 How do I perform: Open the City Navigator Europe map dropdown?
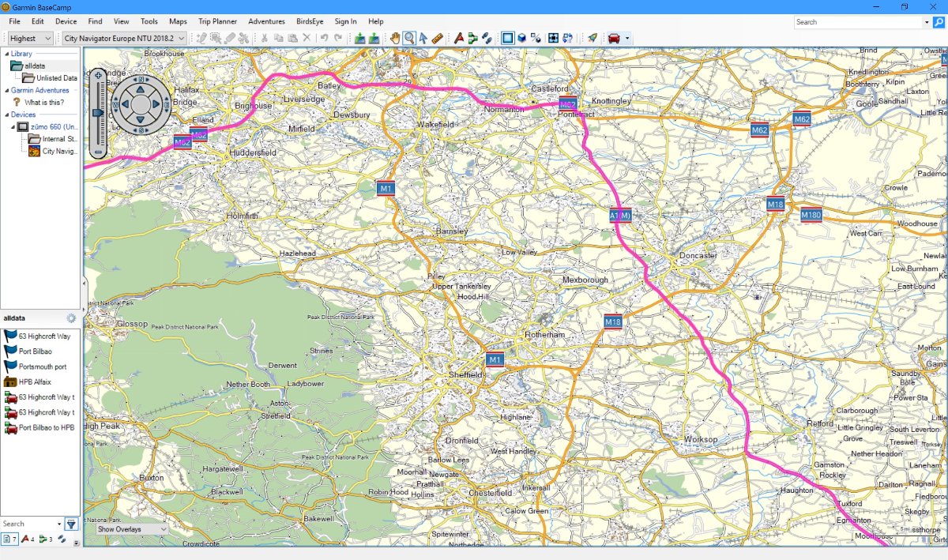[x=125, y=38]
